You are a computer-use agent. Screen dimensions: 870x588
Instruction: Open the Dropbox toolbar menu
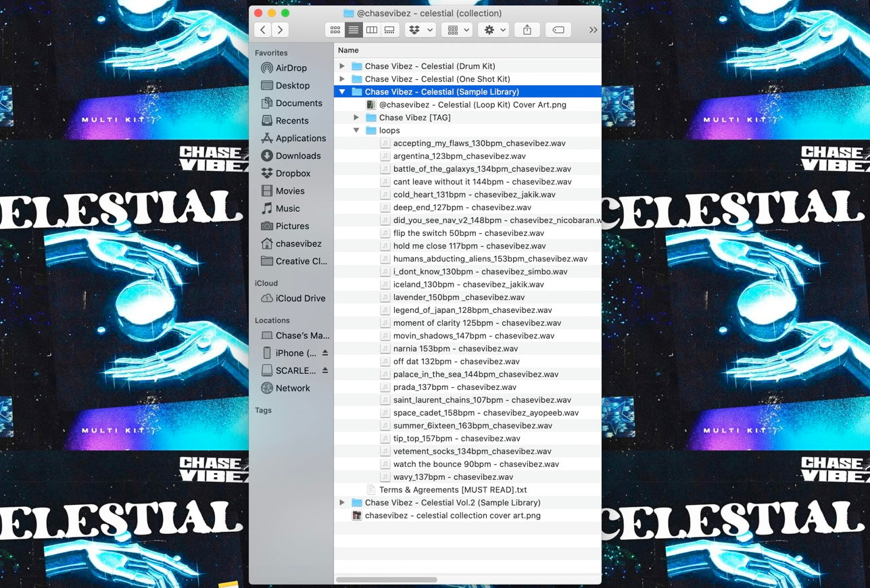tap(420, 30)
